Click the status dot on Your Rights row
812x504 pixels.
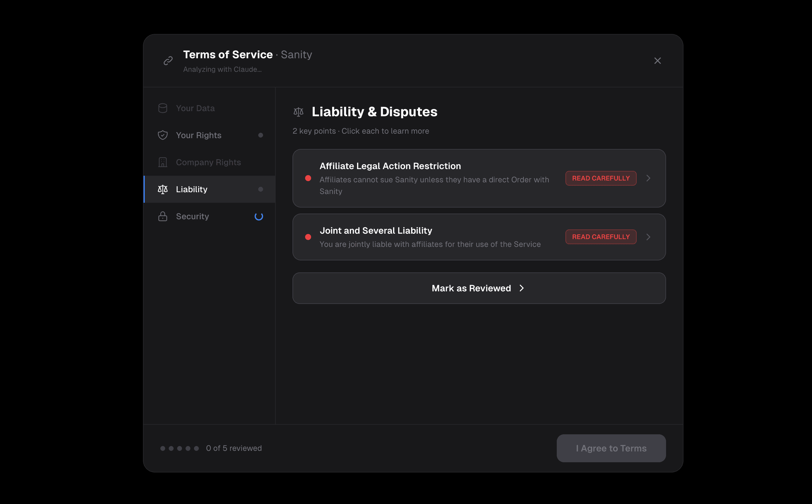[261, 135]
